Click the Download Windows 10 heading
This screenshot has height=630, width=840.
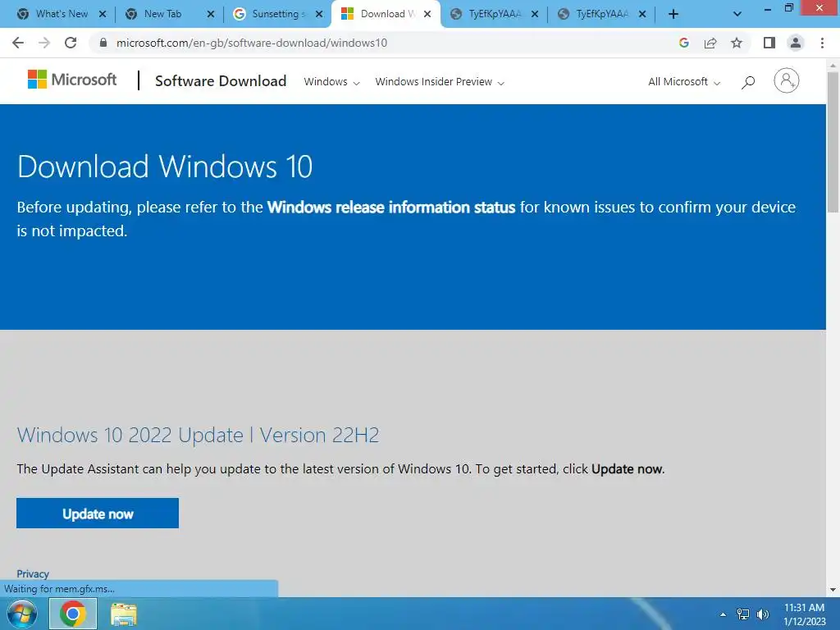pos(165,167)
